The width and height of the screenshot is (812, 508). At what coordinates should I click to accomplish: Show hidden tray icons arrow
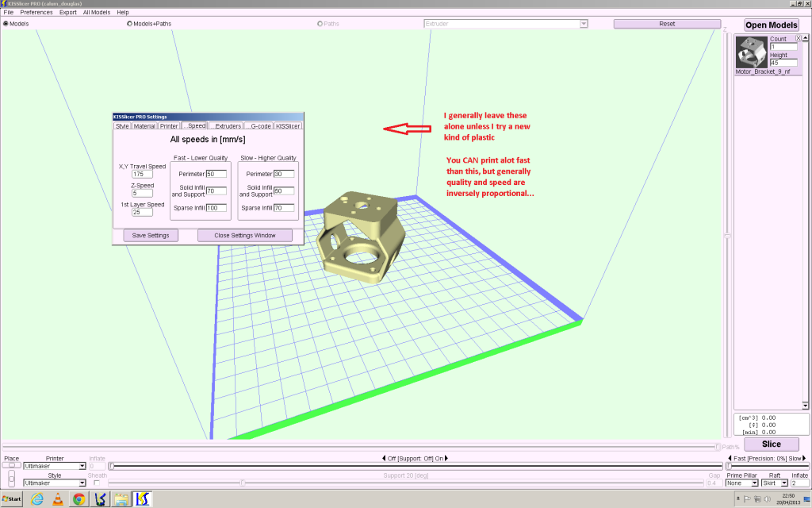pyautogui.click(x=738, y=499)
